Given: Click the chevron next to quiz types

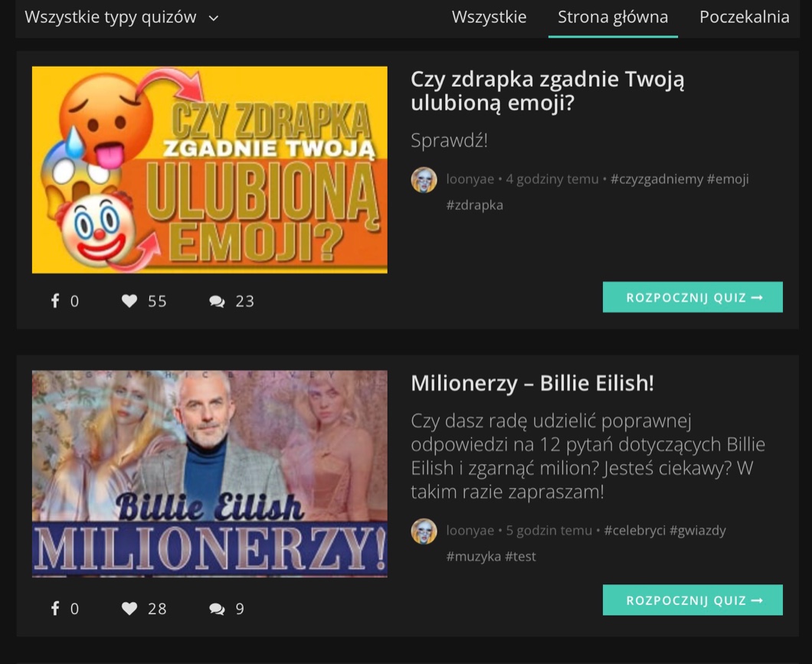Looking at the screenshot, I should click(214, 18).
